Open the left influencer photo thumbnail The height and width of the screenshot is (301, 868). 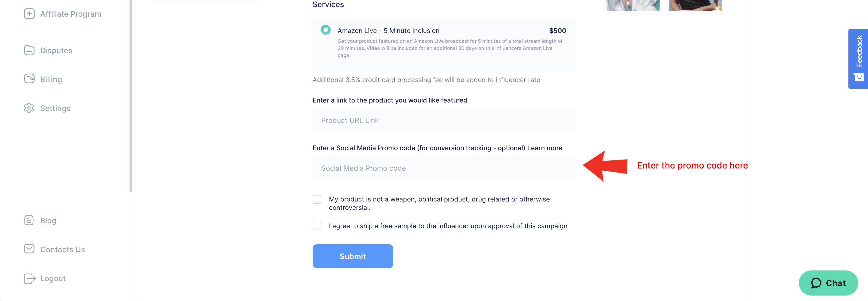[x=633, y=5]
